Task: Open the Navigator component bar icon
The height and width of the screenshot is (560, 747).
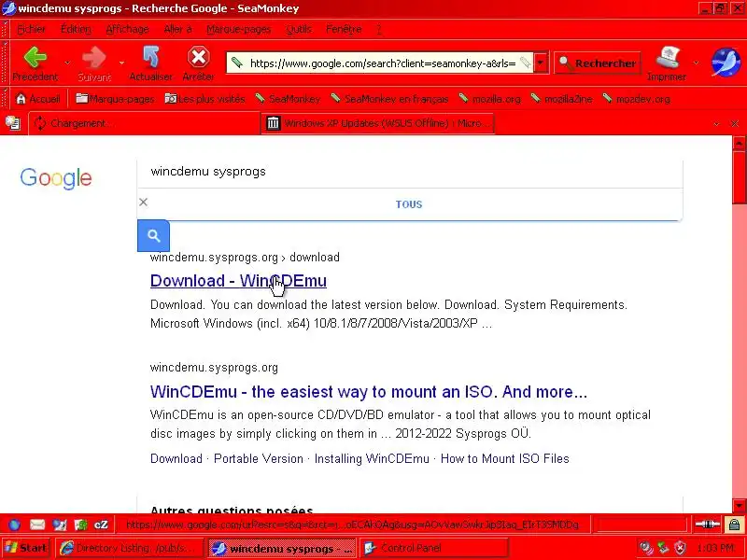Action: (x=14, y=525)
